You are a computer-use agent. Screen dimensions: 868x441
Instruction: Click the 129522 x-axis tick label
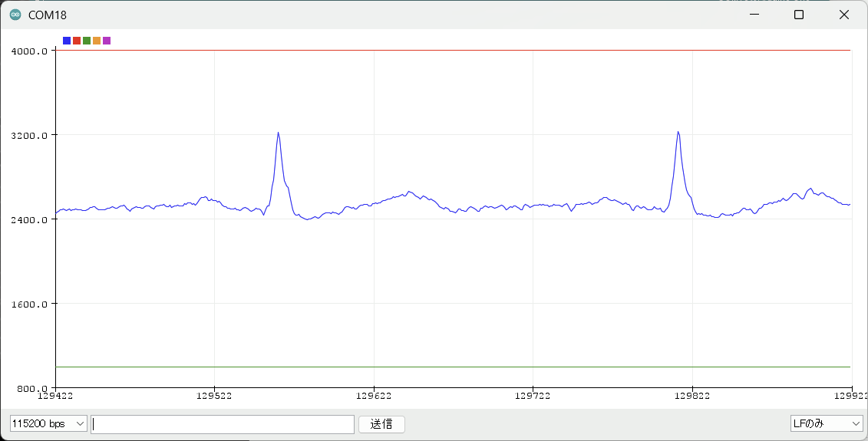(214, 397)
